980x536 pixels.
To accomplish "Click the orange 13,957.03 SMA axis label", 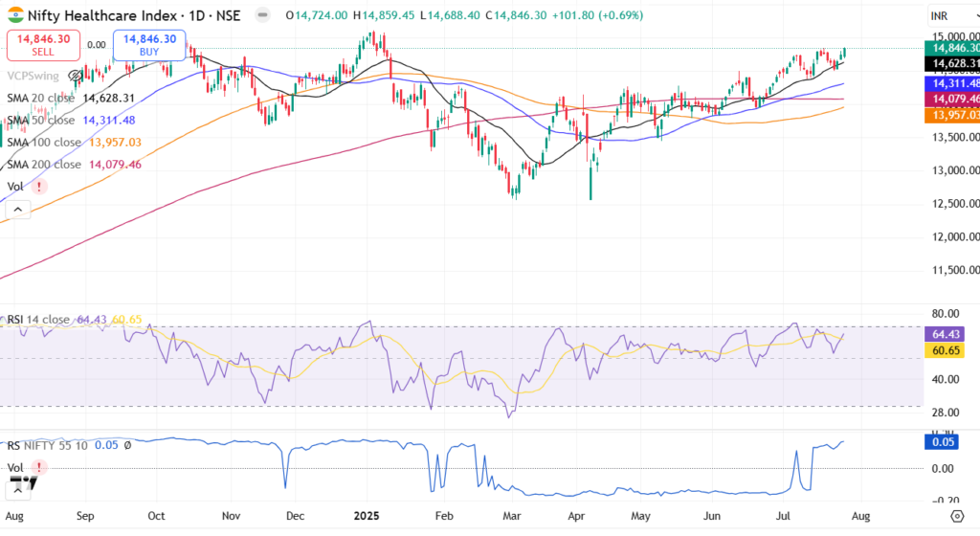I will pyautogui.click(x=952, y=115).
